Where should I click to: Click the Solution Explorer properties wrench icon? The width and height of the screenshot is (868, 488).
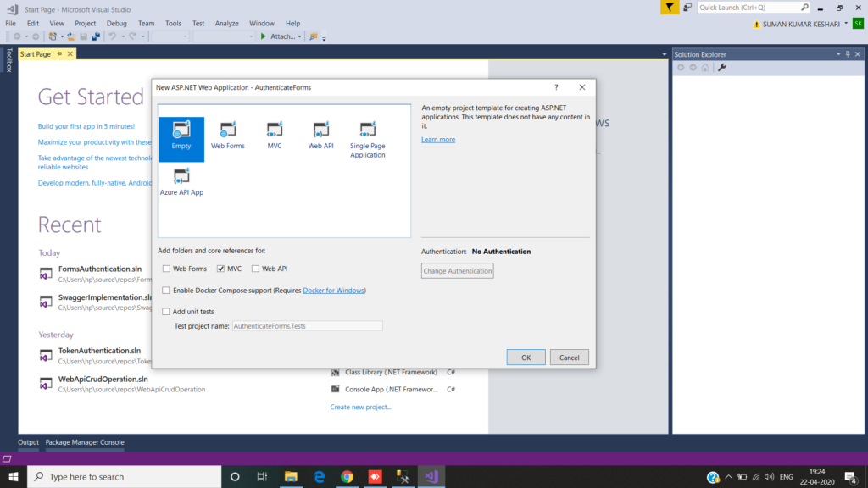tap(722, 68)
